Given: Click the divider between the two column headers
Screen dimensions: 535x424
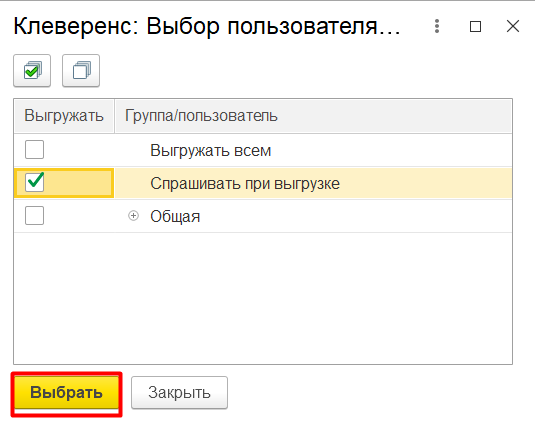Looking at the screenshot, I should coord(114,116).
